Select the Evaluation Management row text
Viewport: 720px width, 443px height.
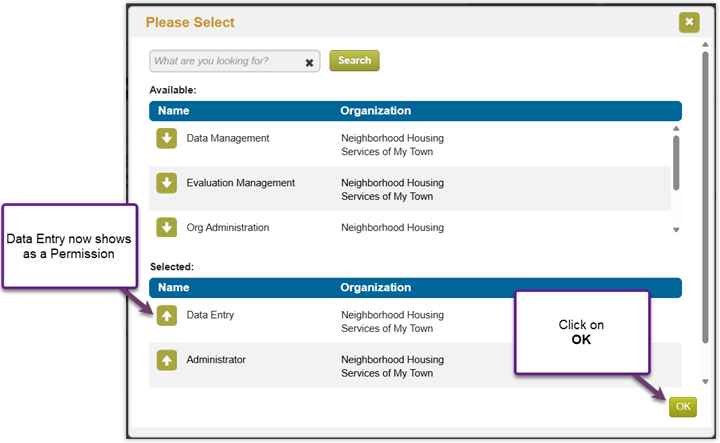click(x=241, y=183)
